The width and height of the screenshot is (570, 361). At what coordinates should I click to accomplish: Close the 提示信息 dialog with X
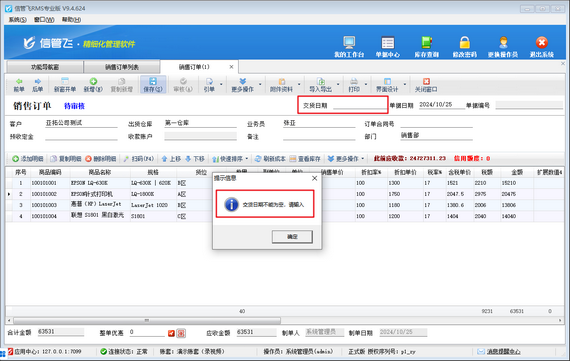[314, 178]
